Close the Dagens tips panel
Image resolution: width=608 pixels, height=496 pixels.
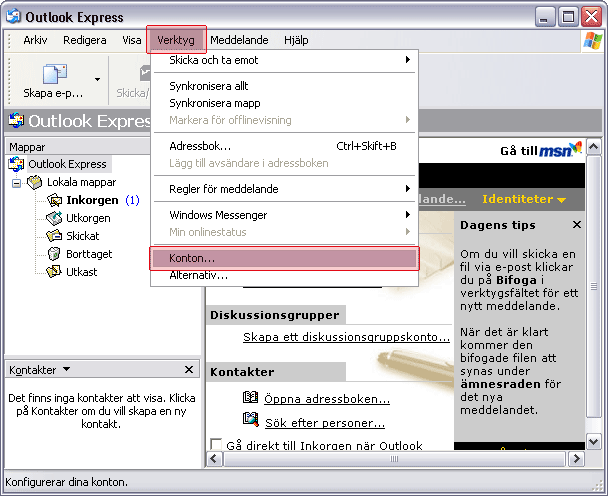(x=576, y=225)
